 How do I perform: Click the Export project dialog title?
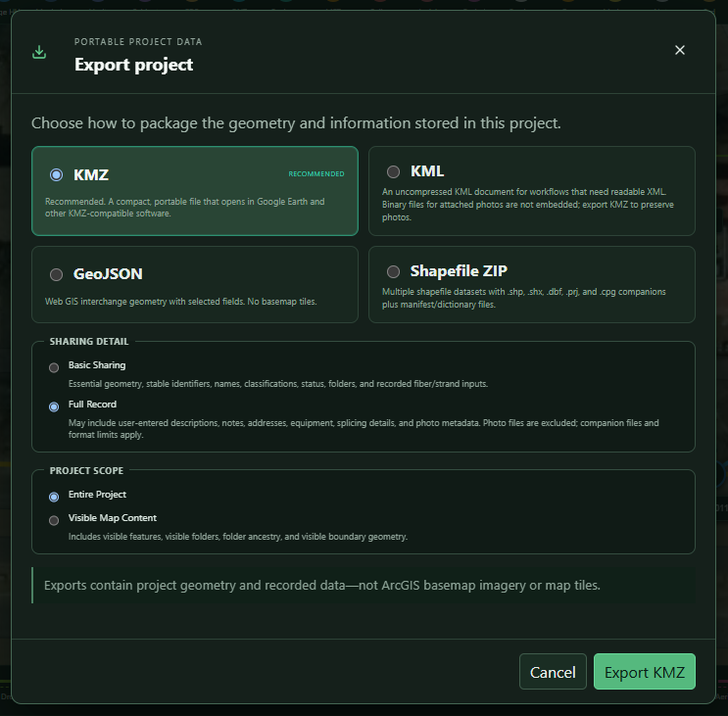coord(133,65)
